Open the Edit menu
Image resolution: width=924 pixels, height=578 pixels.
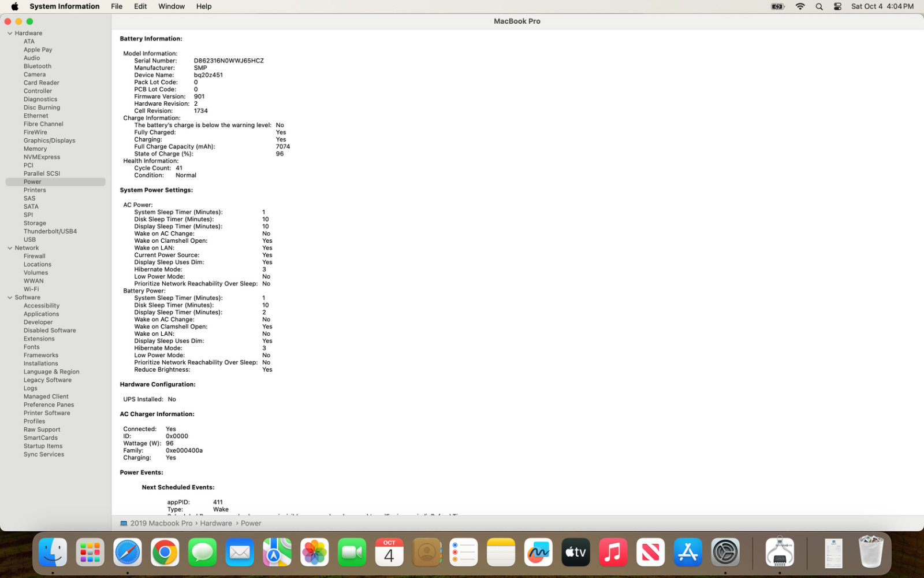(x=140, y=6)
